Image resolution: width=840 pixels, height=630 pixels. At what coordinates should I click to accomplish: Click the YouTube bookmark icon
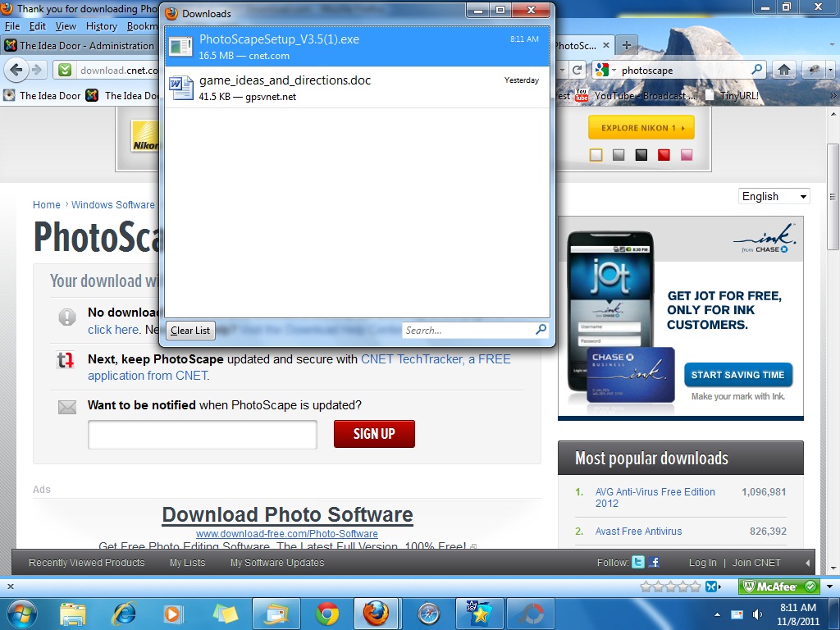(x=582, y=95)
